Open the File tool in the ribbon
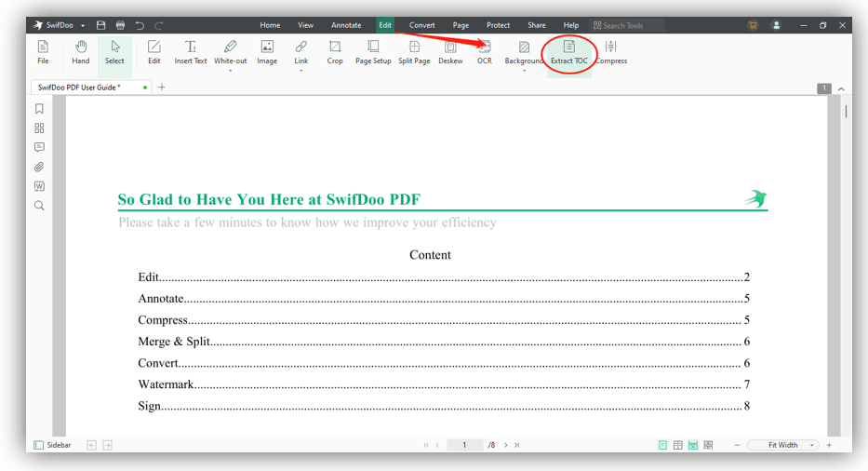Viewport: 868px width, 471px height. coord(43,52)
